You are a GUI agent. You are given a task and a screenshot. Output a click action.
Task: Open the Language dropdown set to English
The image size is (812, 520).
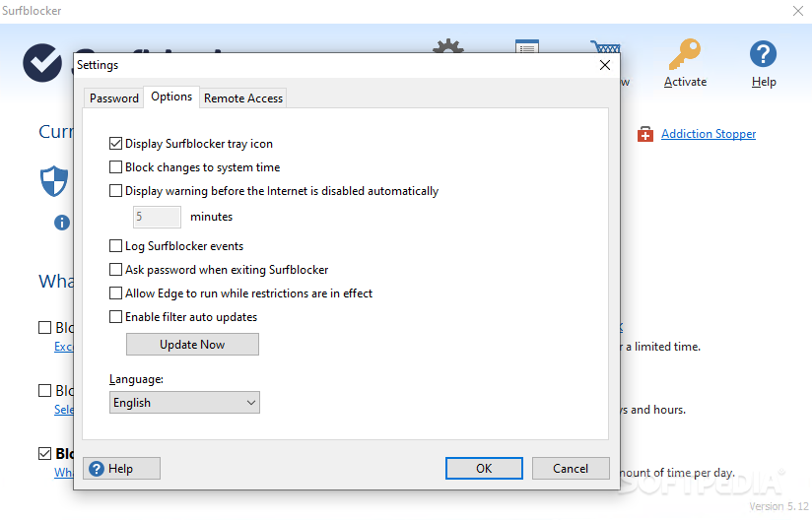tap(184, 403)
